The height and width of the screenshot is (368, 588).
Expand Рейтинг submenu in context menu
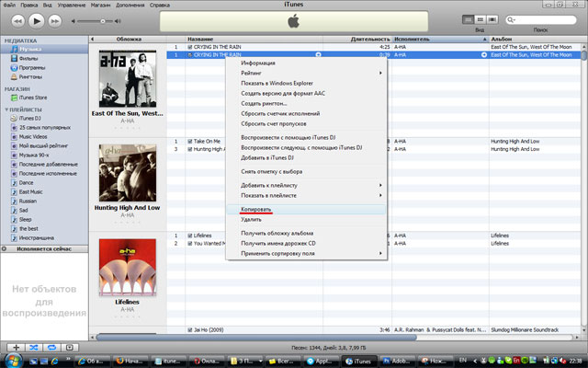(x=306, y=73)
